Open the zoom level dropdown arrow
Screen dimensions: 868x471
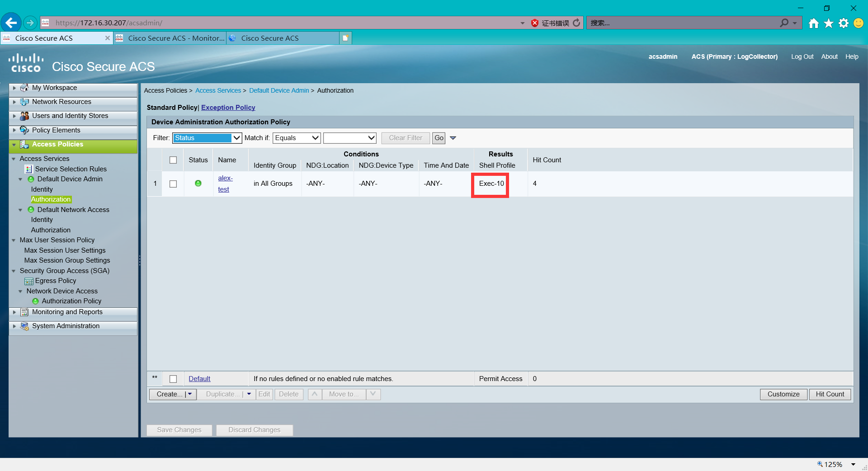pos(854,464)
